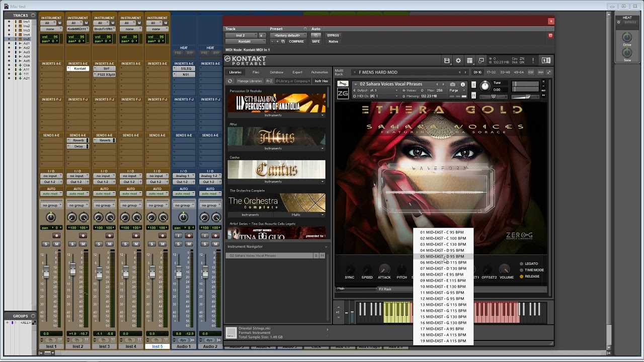Solo the Inst 1 channel
The image size is (644, 362).
coord(46,244)
